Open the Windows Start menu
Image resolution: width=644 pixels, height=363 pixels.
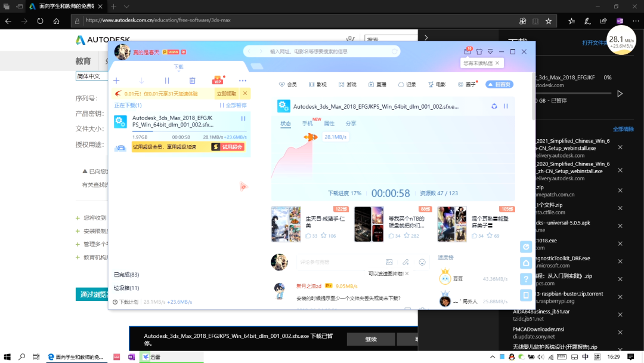click(x=7, y=357)
